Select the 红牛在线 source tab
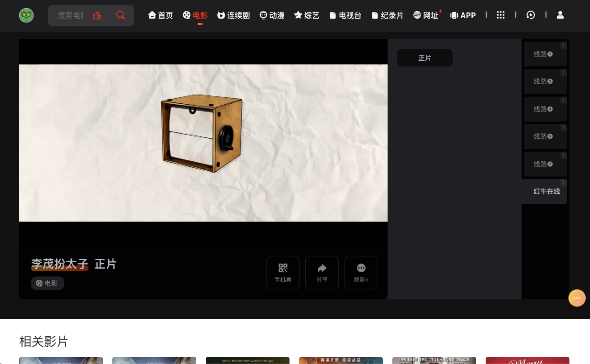 point(546,191)
